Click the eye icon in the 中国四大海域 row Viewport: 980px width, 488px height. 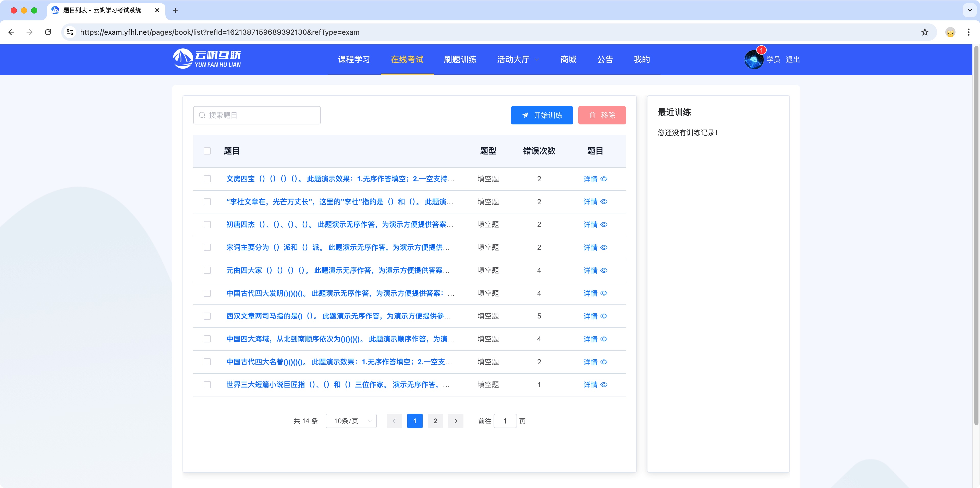tap(604, 339)
